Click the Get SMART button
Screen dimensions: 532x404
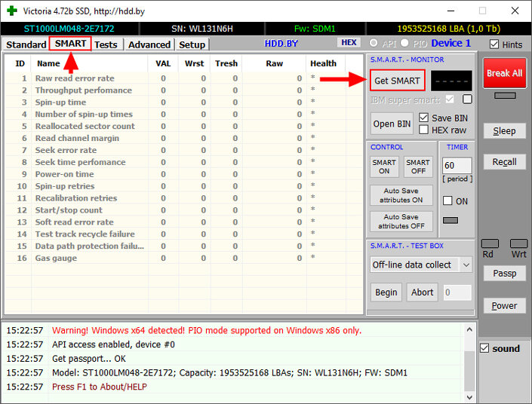click(x=398, y=81)
